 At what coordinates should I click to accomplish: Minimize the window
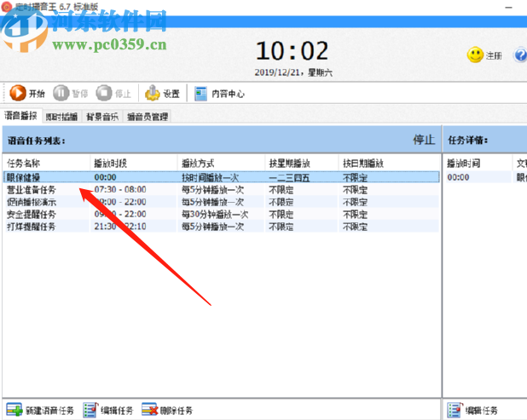click(x=508, y=7)
